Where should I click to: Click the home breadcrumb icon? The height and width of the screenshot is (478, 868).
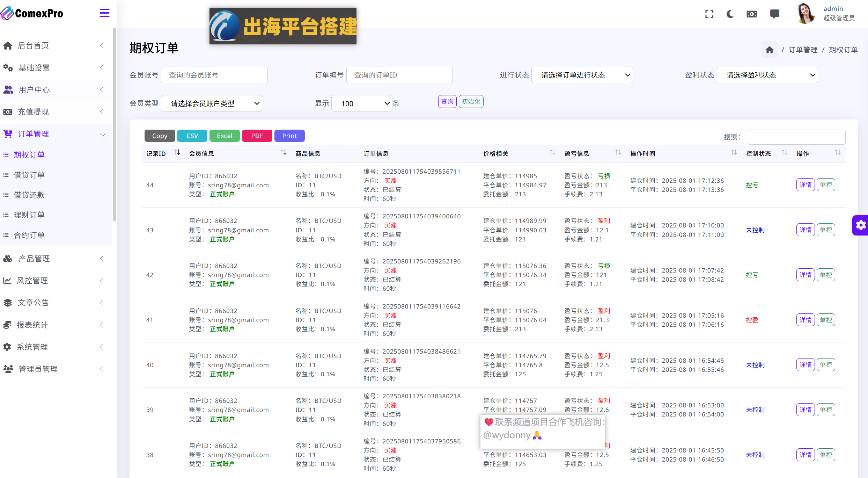point(770,50)
